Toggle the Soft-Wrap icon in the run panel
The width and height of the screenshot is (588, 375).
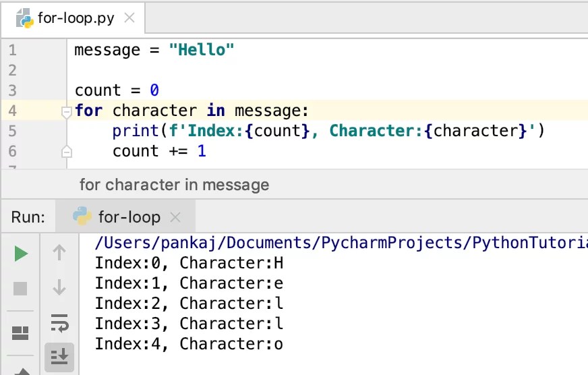pos(59,323)
